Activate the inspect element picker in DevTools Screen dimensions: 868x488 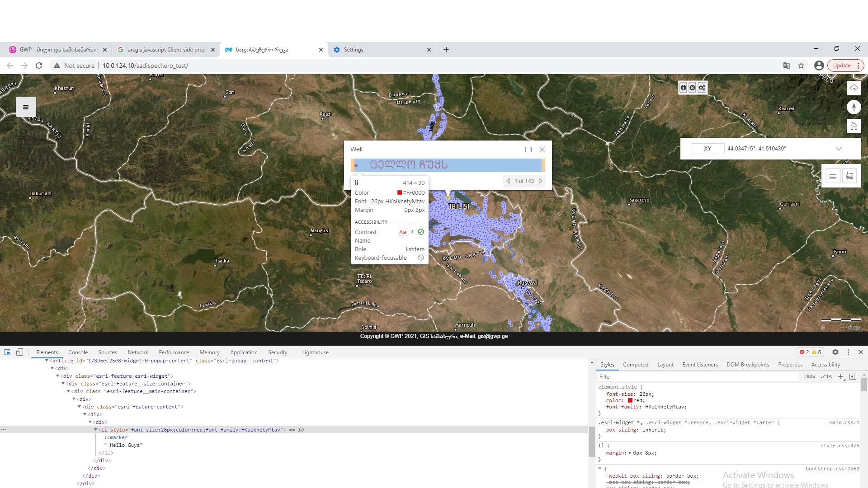(x=7, y=352)
